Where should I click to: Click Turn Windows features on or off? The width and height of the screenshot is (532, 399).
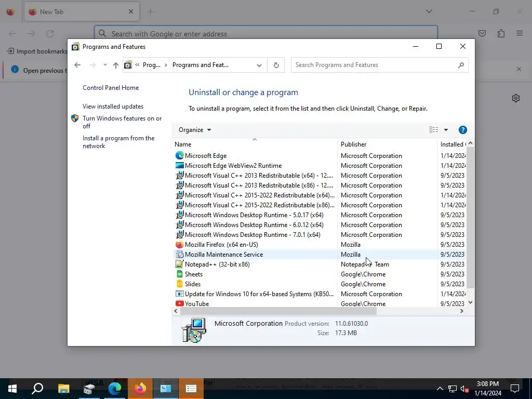coord(122,122)
